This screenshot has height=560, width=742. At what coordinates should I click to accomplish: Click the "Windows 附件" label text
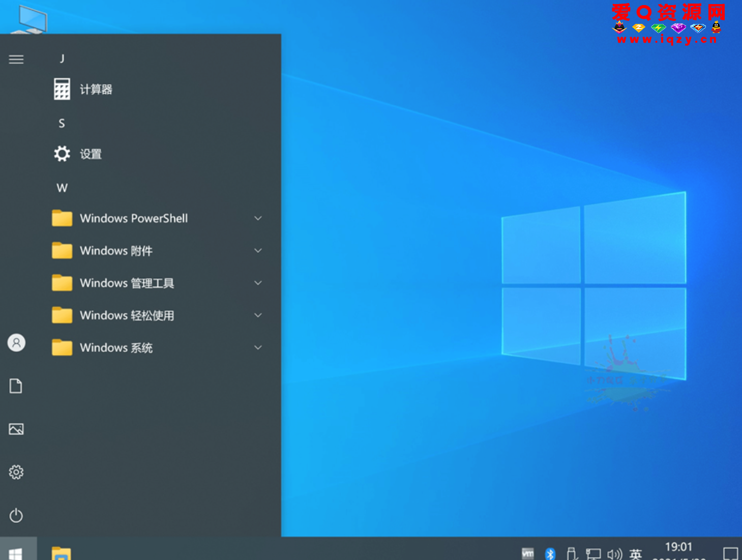116,251
